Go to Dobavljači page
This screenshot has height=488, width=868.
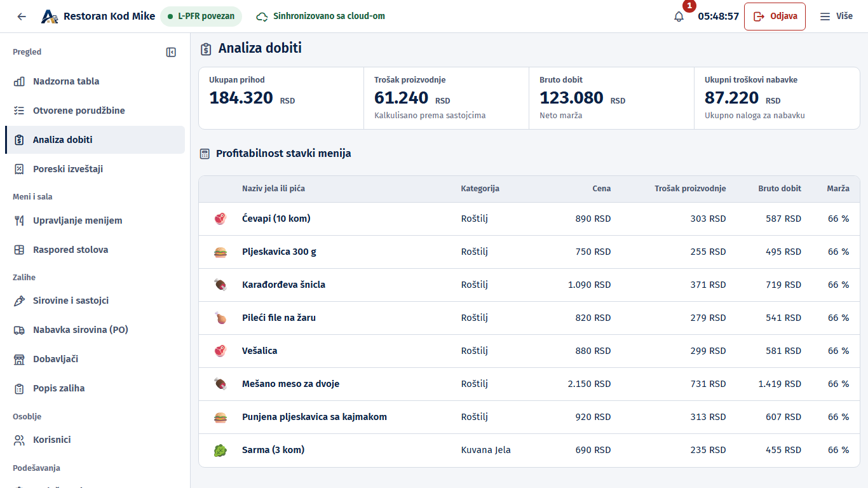[x=95, y=359]
